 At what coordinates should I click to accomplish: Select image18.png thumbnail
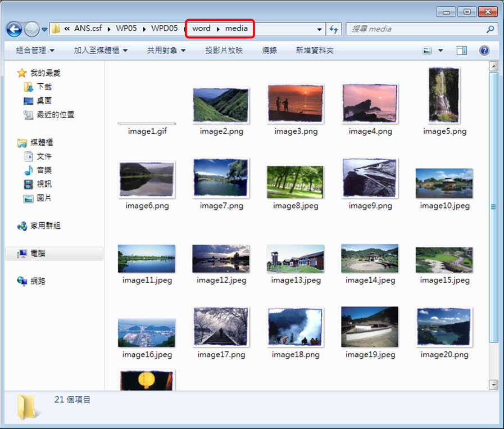296,327
